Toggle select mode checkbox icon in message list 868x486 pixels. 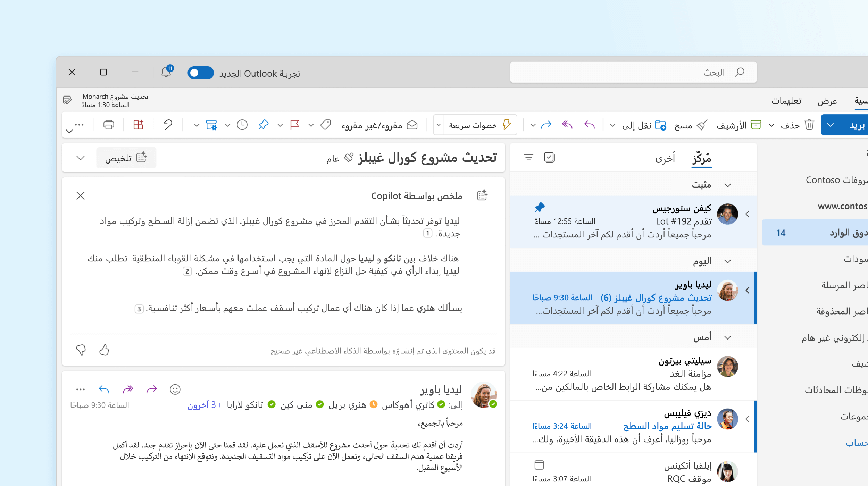(549, 158)
